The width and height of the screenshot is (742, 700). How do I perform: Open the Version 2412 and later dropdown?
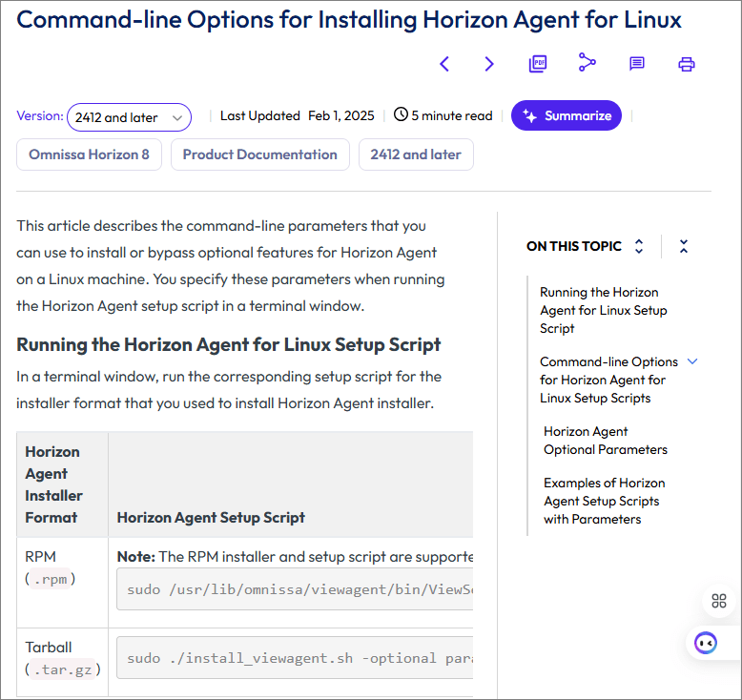tap(129, 117)
